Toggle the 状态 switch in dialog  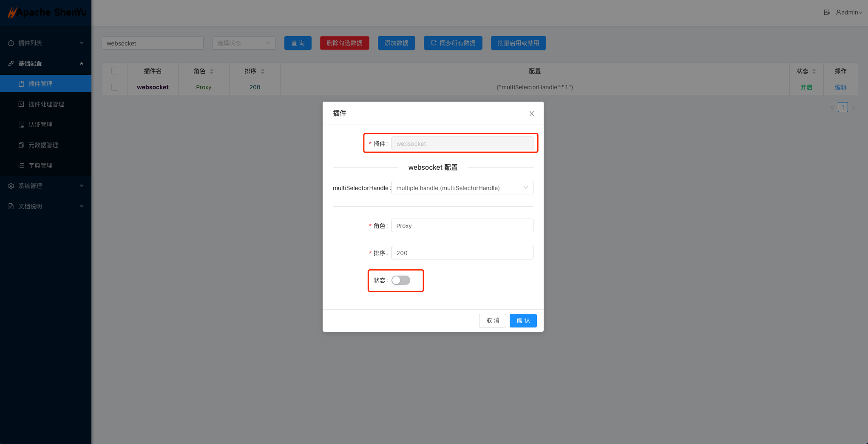(x=400, y=280)
